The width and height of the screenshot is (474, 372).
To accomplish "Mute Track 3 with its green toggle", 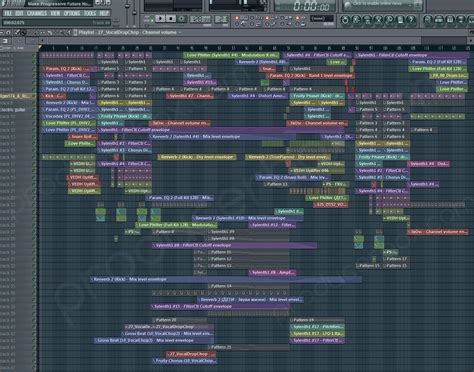I will [x=34, y=69].
